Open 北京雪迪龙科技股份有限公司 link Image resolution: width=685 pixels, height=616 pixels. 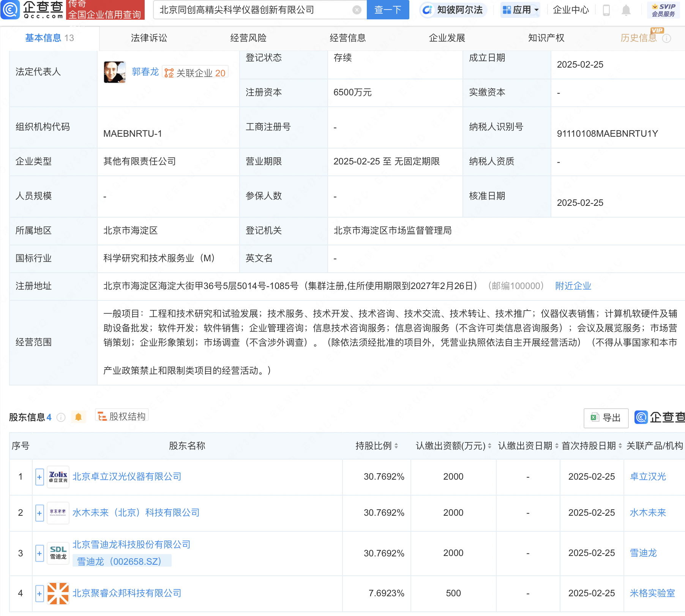coord(131,545)
